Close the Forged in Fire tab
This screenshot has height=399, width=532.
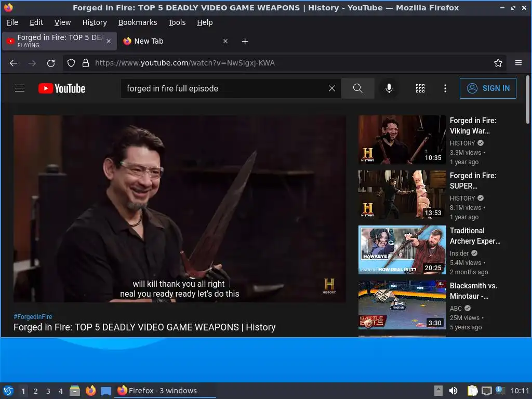pyautogui.click(x=109, y=42)
